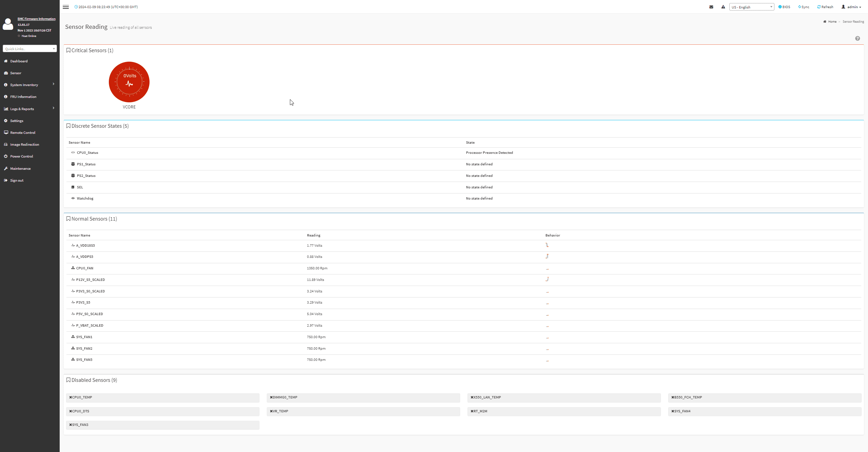Click the Refresh button

825,7
